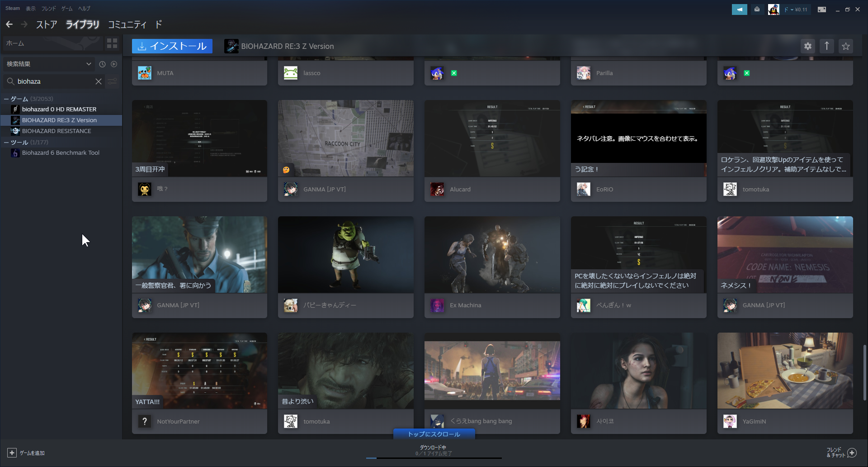Click the BIOHAZARD RE:3 game icon in header

tap(231, 46)
